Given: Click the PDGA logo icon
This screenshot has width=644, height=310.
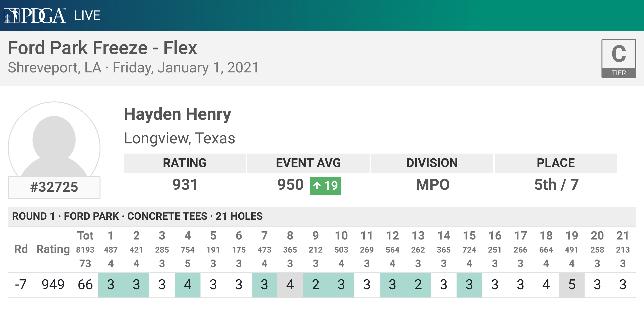Looking at the screenshot, I should (x=35, y=15).
